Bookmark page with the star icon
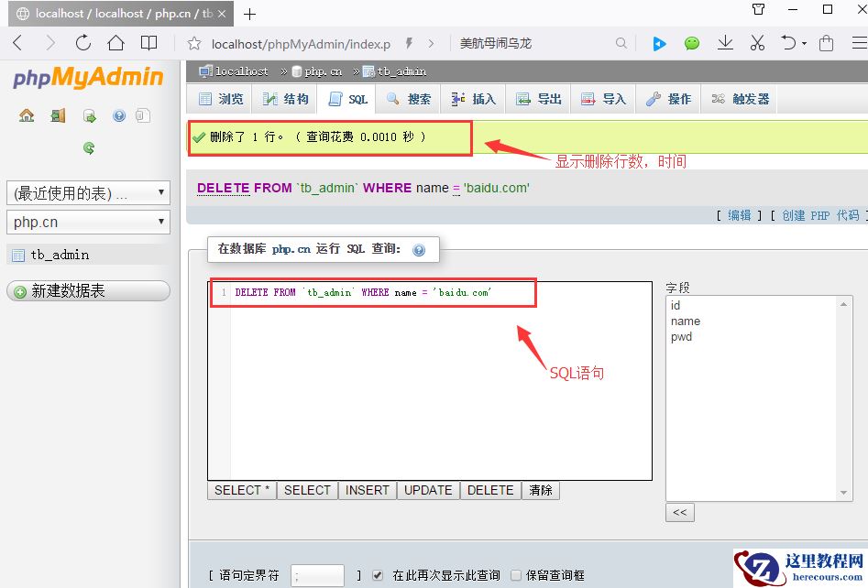Viewport: 868px width, 588px height. coord(193,43)
